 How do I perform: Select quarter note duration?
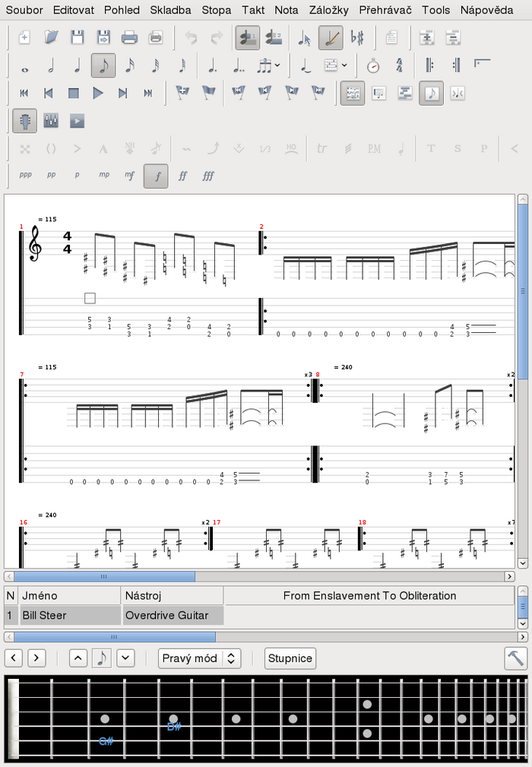tap(78, 65)
